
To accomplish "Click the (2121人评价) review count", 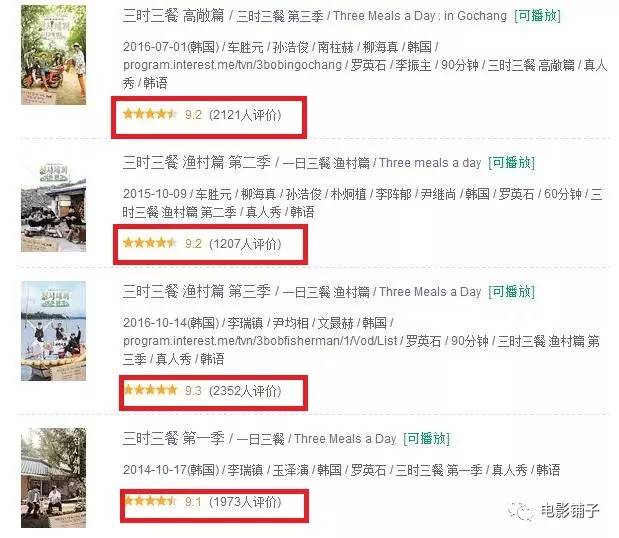I will pyautogui.click(x=245, y=115).
